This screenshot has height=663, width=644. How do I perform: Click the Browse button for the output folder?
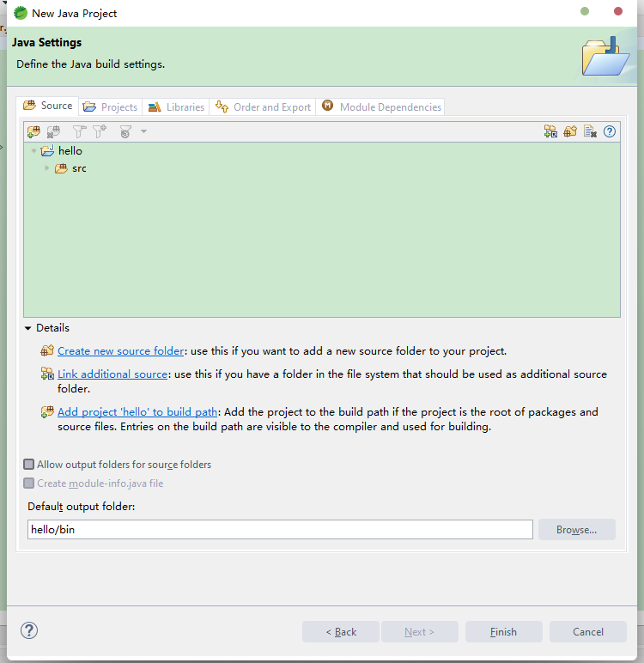click(577, 530)
